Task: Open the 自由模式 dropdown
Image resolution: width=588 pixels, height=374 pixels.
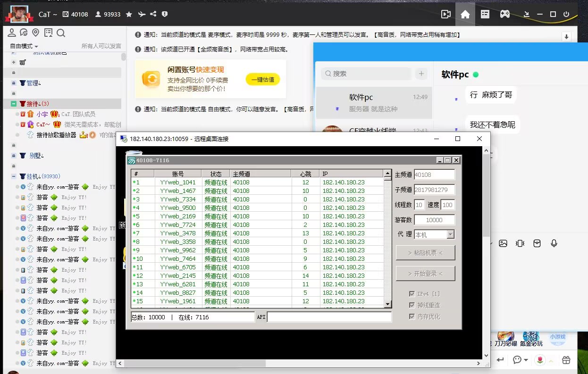Action: (x=24, y=46)
